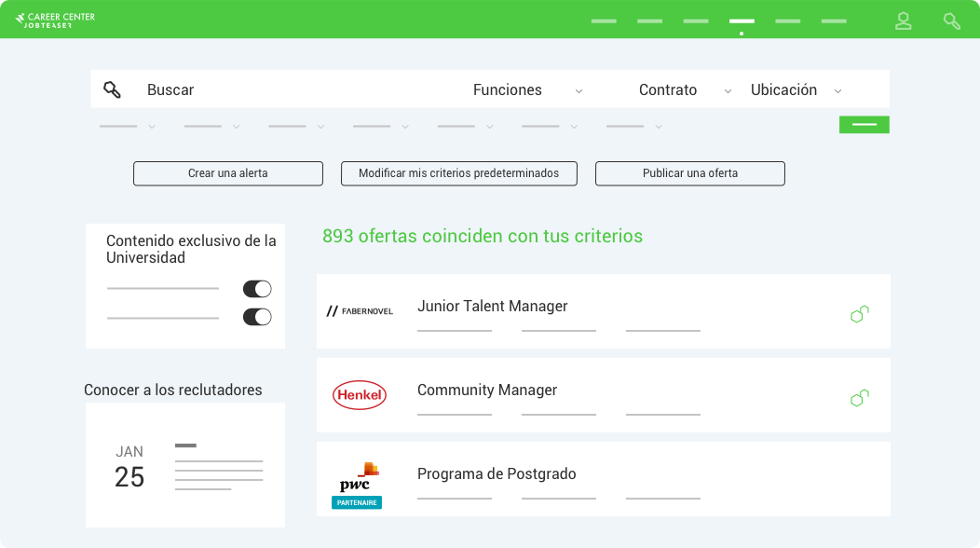This screenshot has height=548, width=980.
Task: Click the Conocer a los reclutadores heading
Action: point(172,390)
